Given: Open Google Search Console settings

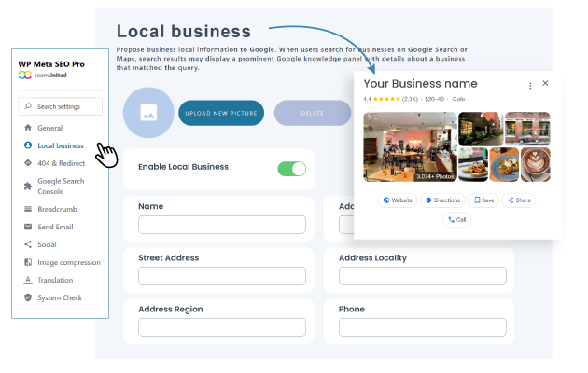Looking at the screenshot, I should tap(61, 186).
